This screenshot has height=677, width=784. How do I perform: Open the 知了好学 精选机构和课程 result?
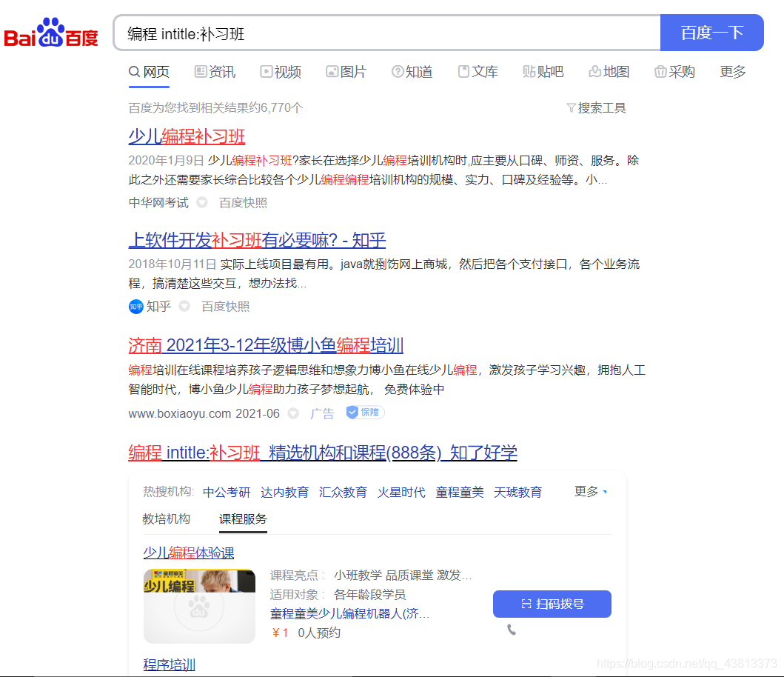(323, 453)
